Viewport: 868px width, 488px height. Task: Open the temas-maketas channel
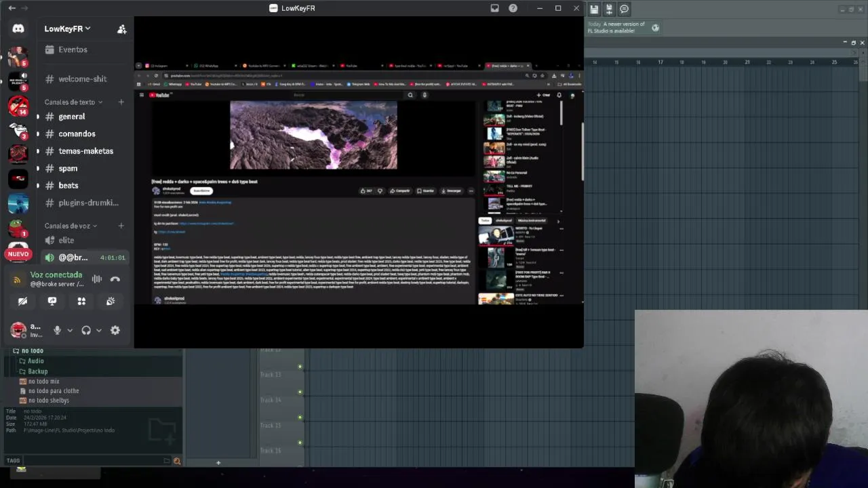[x=84, y=151]
